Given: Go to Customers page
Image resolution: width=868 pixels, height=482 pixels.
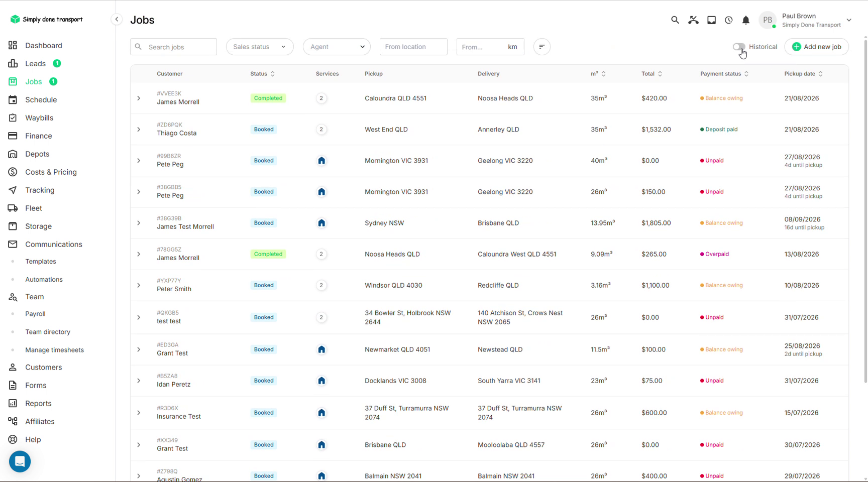Looking at the screenshot, I should 43,367.
